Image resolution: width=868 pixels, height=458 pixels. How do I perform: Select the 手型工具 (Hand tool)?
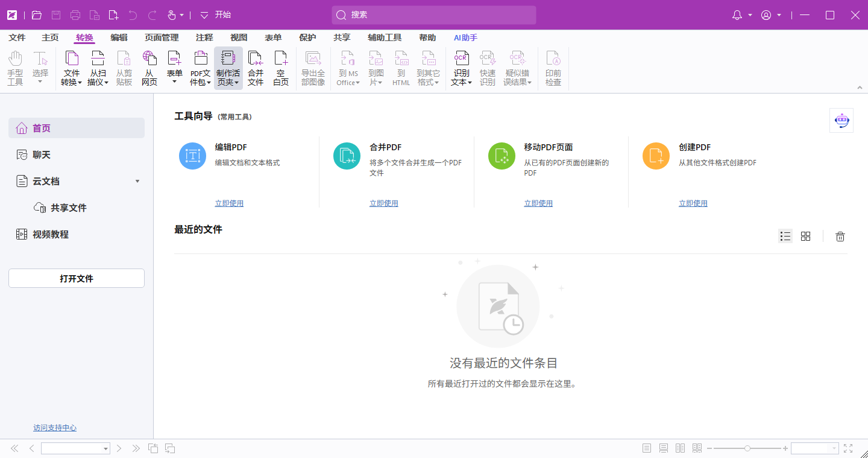tap(14, 66)
